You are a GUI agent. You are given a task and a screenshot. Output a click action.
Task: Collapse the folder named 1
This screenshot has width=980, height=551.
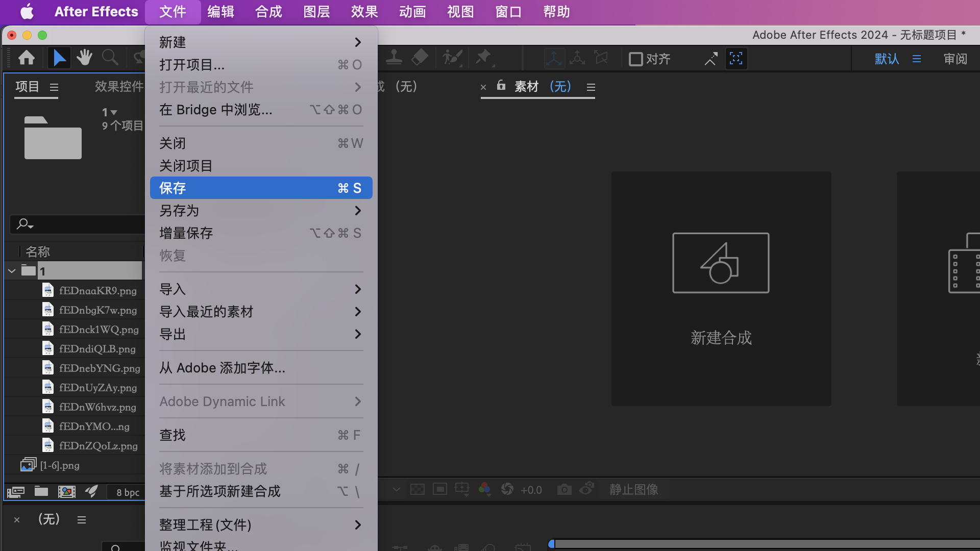[11, 271]
